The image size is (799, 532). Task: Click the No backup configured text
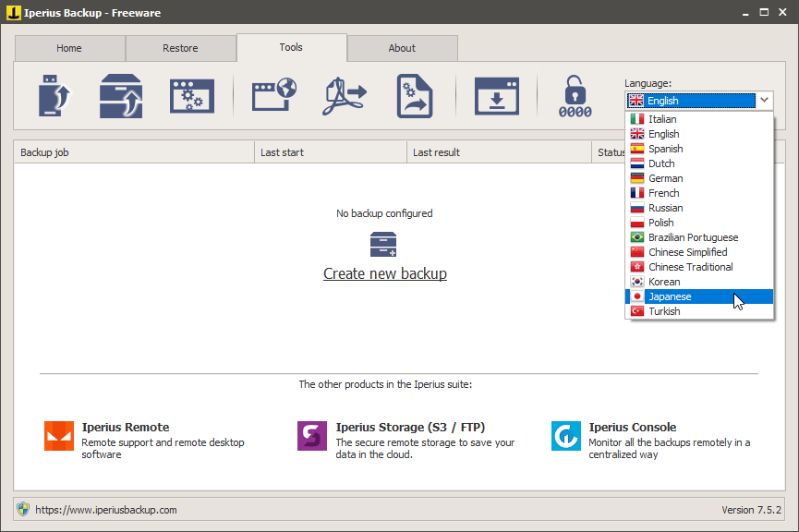384,213
